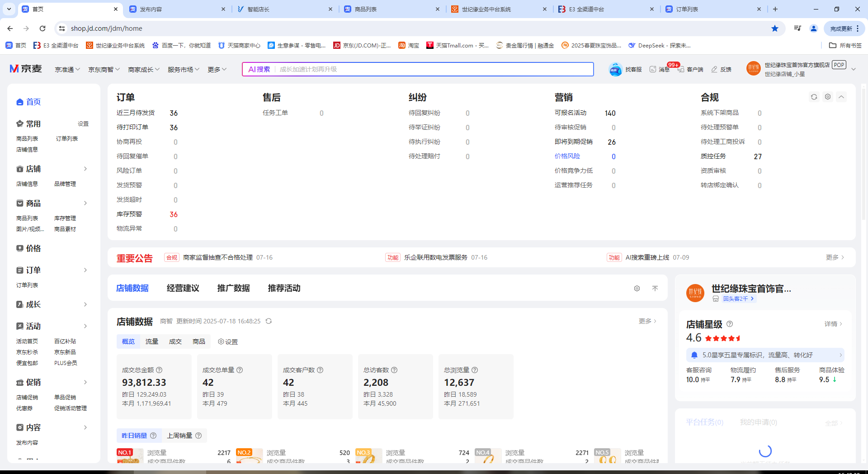Click the AI搜索 search input field

(x=434, y=70)
